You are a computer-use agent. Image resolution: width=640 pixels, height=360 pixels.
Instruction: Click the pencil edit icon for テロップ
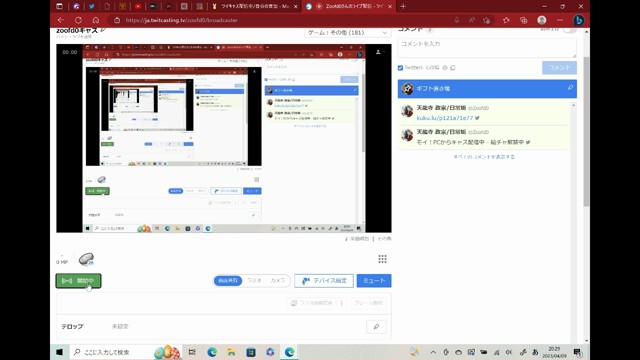coord(376,327)
